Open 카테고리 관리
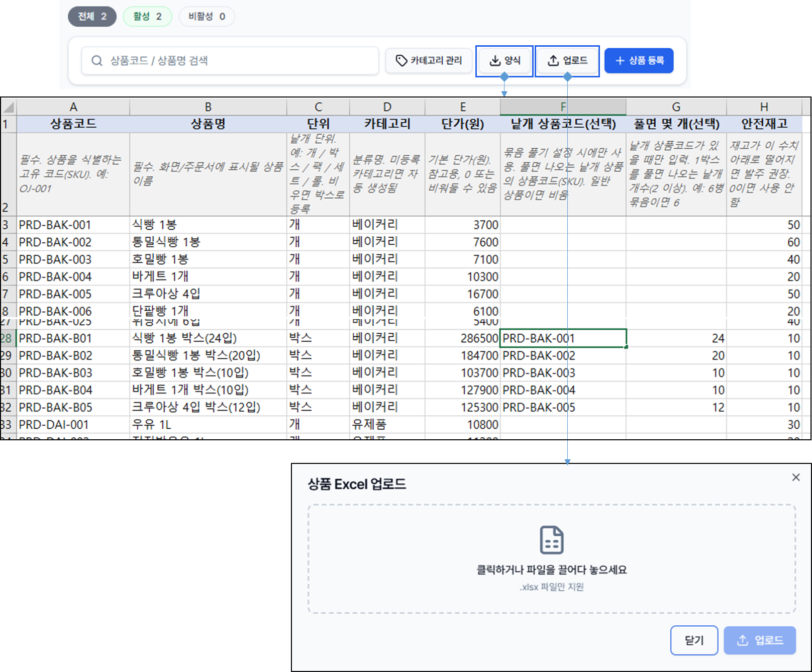The width and height of the screenshot is (812, 672). pos(429,60)
